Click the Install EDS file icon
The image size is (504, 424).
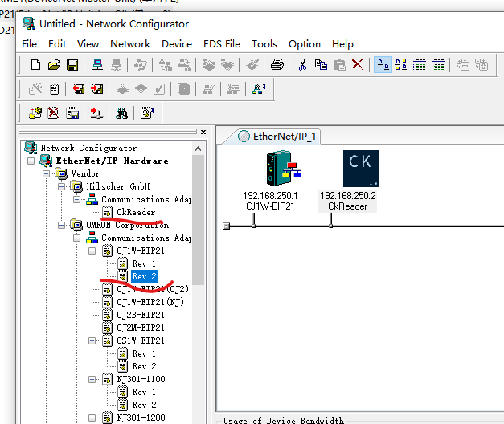click(x=35, y=112)
